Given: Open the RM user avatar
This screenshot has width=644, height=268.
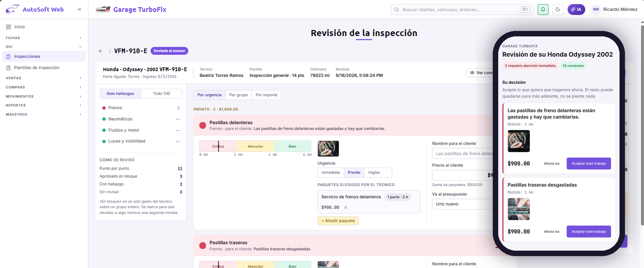Looking at the screenshot, I should (596, 10).
